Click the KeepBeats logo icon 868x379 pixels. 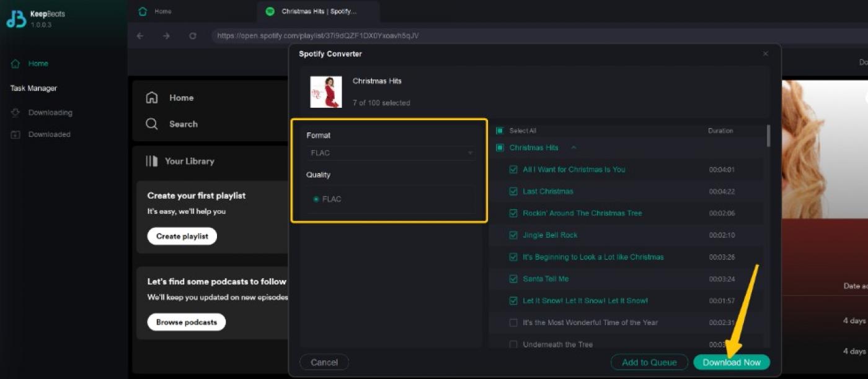coord(14,19)
